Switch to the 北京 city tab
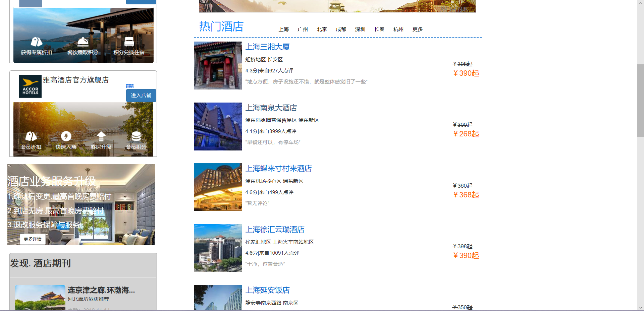The height and width of the screenshot is (311, 644). (322, 29)
